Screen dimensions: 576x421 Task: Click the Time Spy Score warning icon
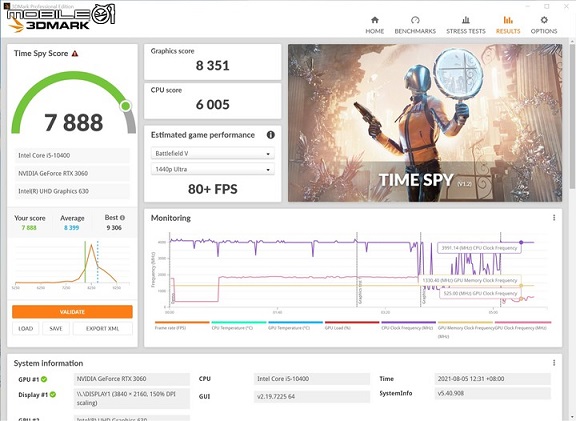click(75, 54)
